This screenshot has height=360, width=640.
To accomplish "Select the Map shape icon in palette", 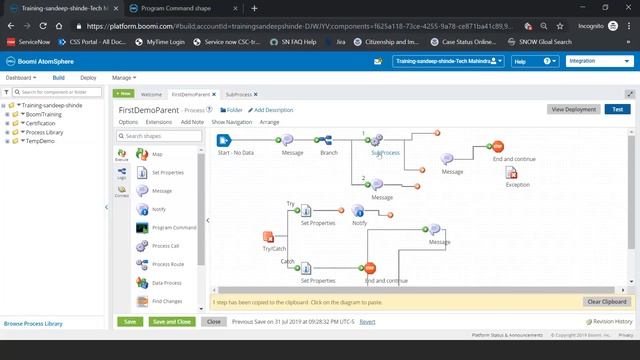I will (142, 154).
